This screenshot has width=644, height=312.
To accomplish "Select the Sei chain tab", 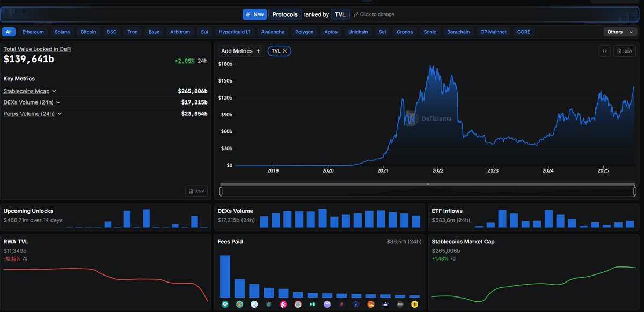I will 382,32.
